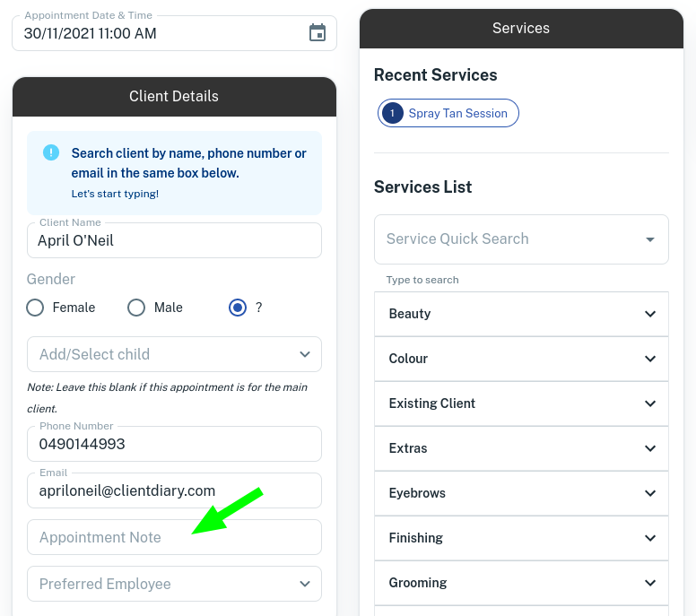Click into the Appointment Note field

point(174,537)
